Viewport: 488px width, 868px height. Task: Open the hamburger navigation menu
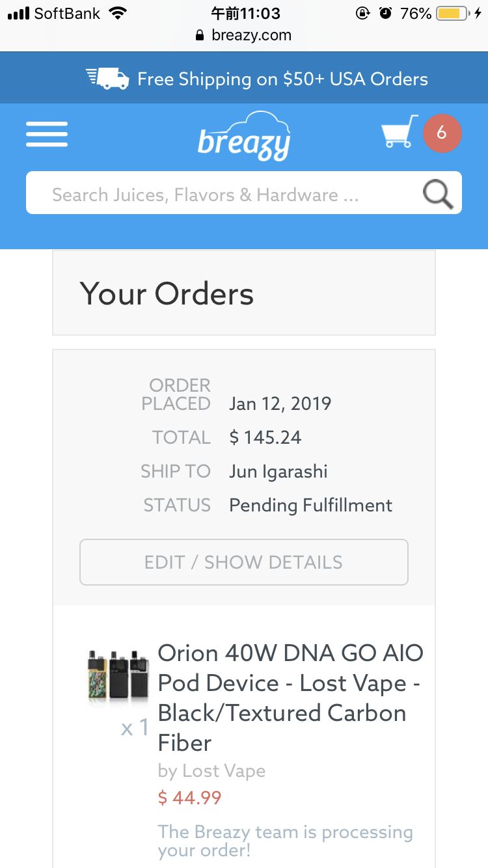tap(47, 135)
